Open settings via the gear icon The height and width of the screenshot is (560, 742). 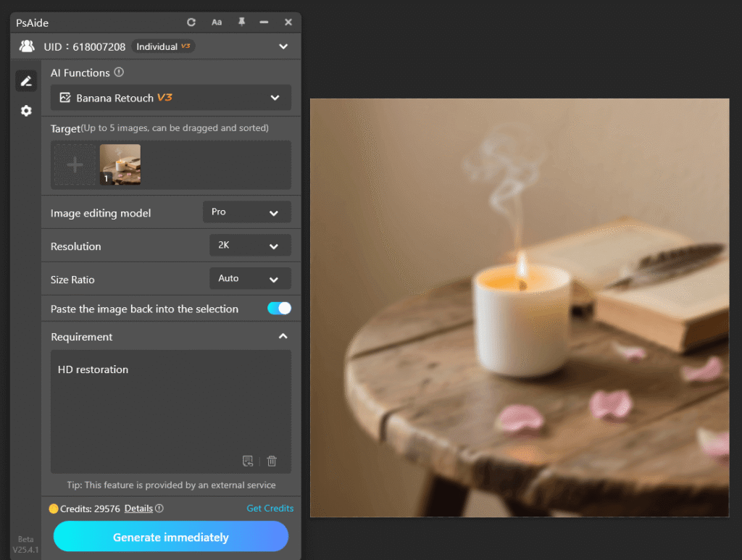(26, 110)
